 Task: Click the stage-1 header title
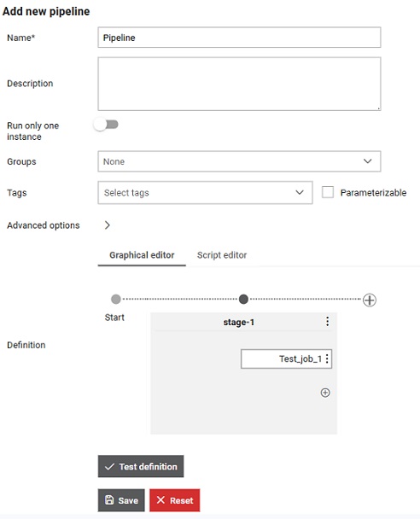239,322
